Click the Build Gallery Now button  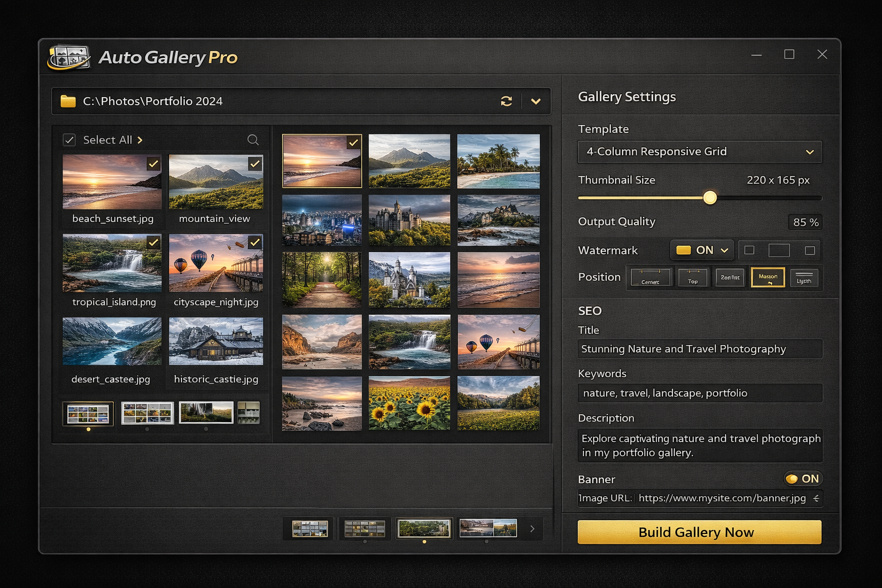699,532
